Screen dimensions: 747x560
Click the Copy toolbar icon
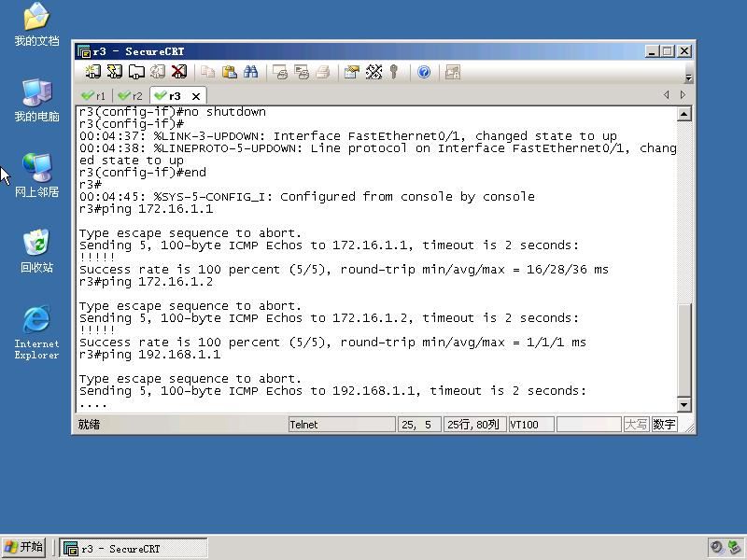coord(207,72)
